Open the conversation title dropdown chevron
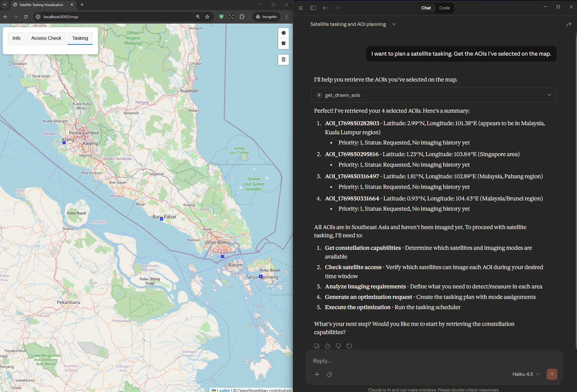Image resolution: width=577 pixels, height=392 pixels. click(x=394, y=24)
